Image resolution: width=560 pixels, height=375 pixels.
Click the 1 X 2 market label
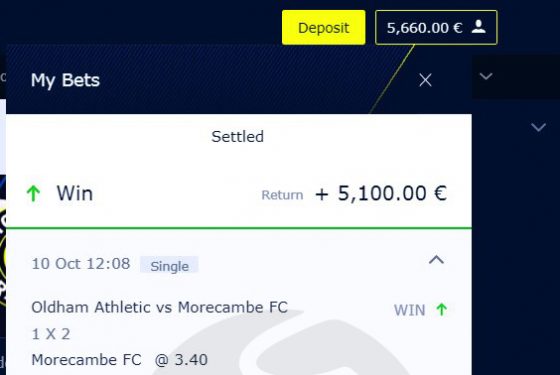[x=51, y=334]
